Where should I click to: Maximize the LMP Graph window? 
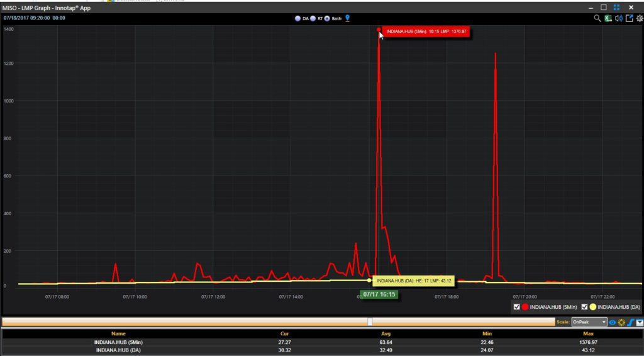603,8
